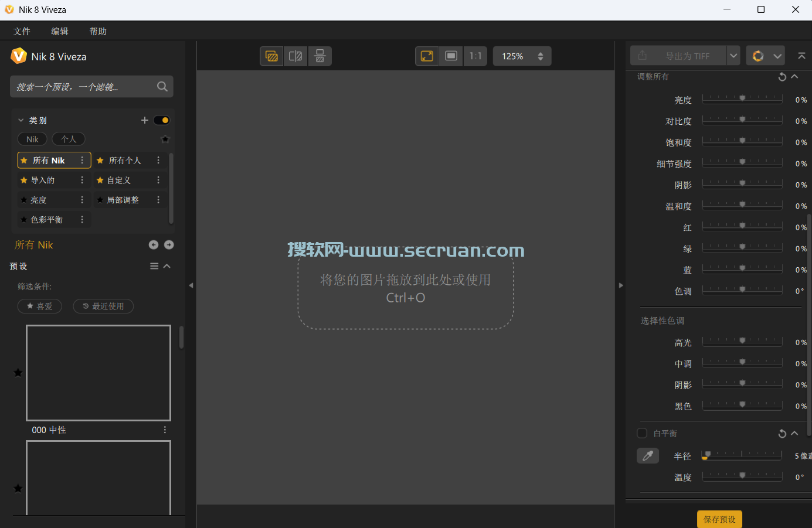Select the 色彩平衡 category

47,219
